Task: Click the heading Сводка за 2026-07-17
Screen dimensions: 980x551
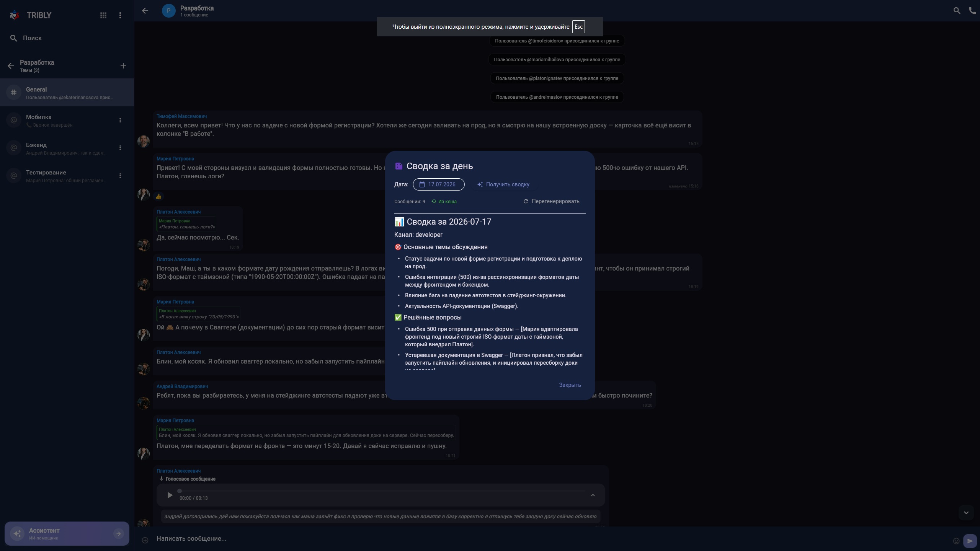Action: pyautogui.click(x=443, y=222)
